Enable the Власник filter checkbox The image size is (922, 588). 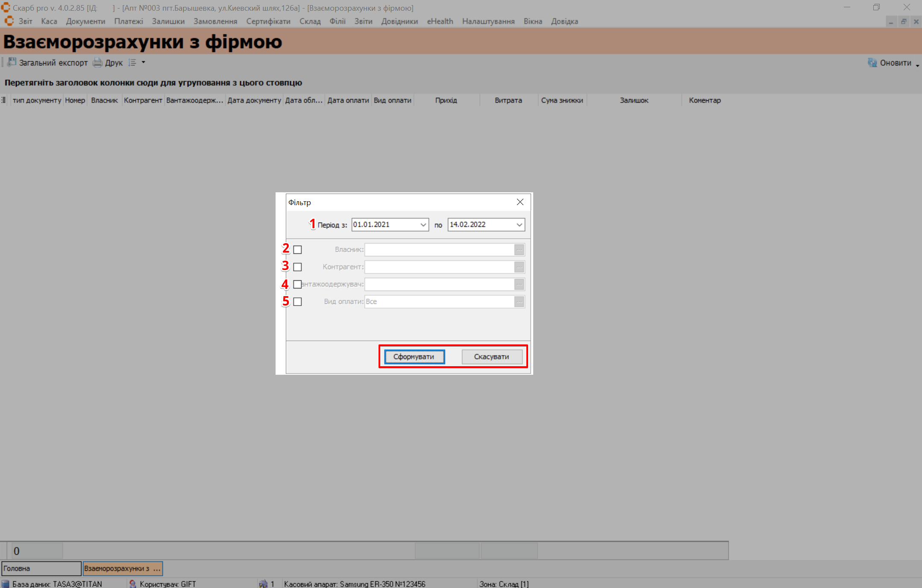[x=298, y=250]
